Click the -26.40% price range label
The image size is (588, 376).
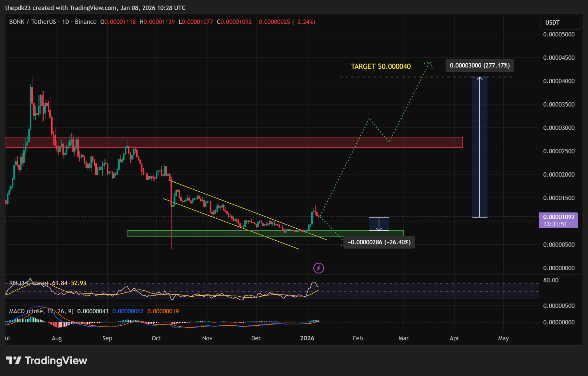coord(379,242)
